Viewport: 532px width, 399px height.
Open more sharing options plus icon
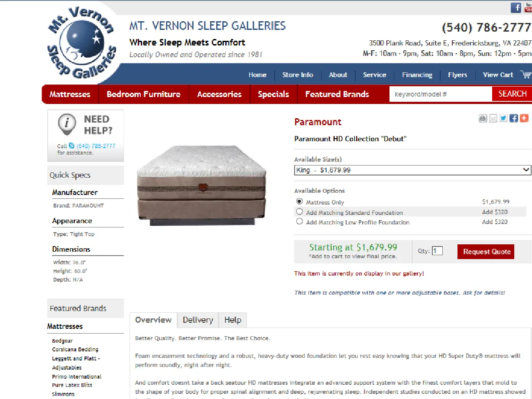pos(524,118)
